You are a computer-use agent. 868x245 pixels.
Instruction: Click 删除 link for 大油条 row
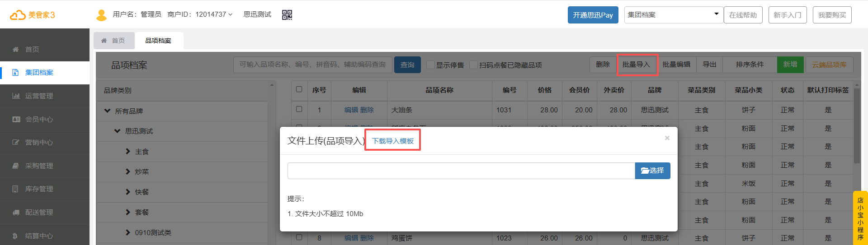click(x=367, y=110)
